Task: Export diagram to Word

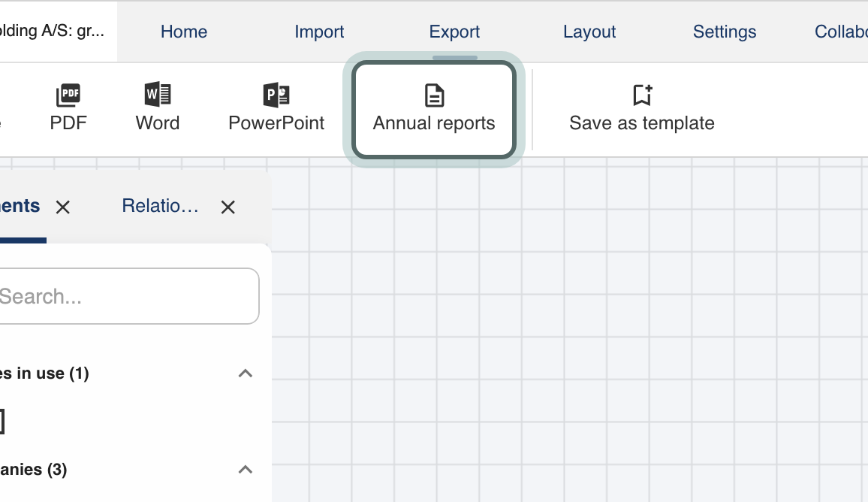Action: click(157, 108)
